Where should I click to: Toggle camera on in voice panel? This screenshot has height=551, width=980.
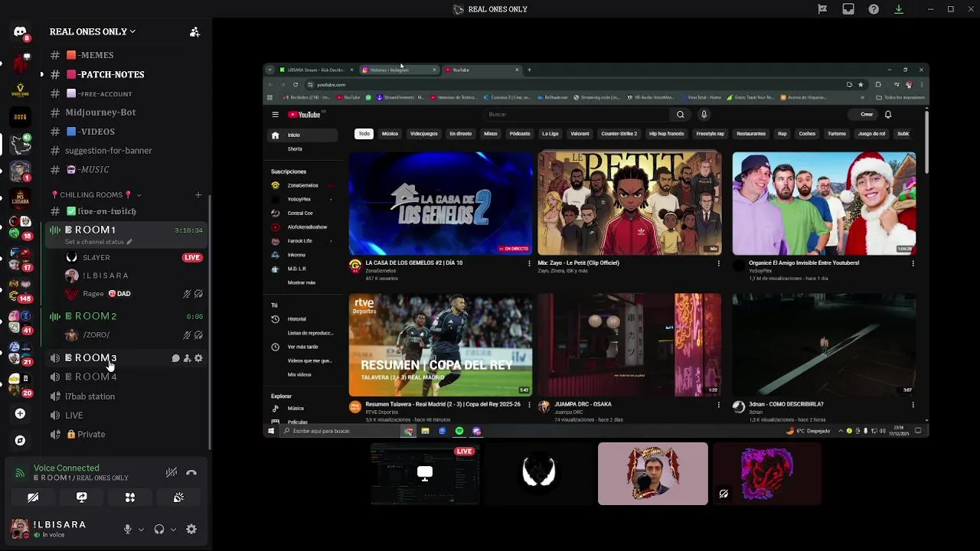(x=33, y=497)
